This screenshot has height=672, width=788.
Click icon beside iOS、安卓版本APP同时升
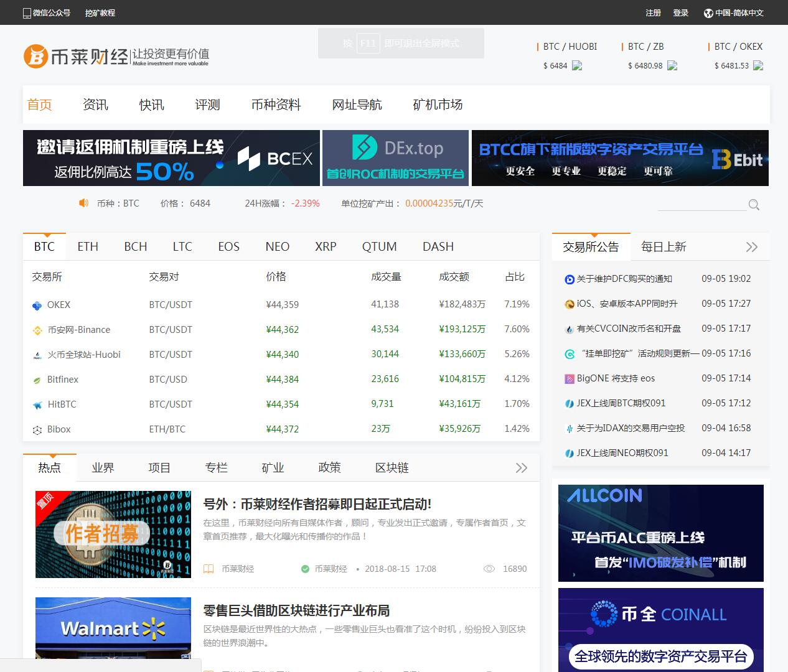[569, 304]
